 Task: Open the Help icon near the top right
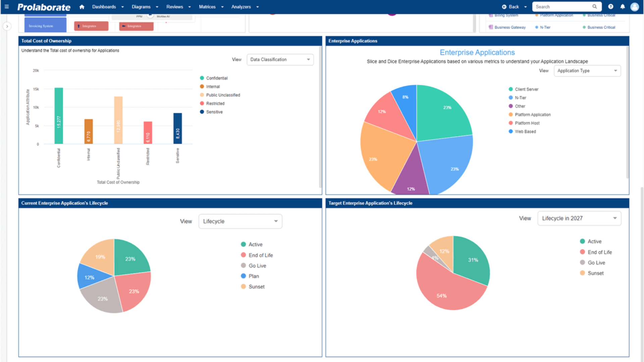click(x=610, y=7)
